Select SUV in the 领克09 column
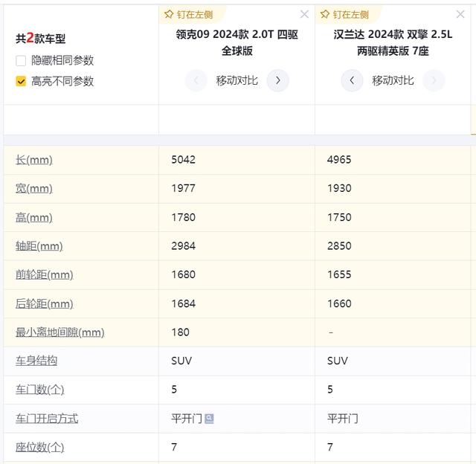Screen dimensions: 476x464 (x=181, y=361)
